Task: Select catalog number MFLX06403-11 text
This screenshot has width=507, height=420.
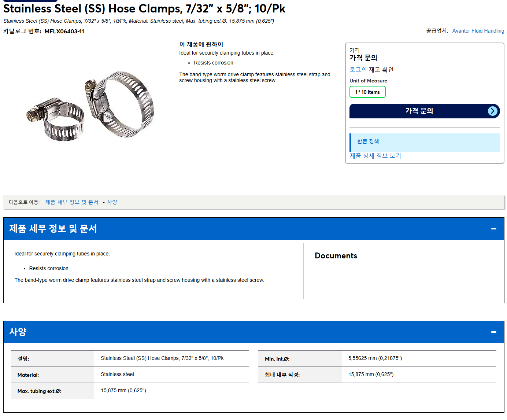Action: (64, 32)
